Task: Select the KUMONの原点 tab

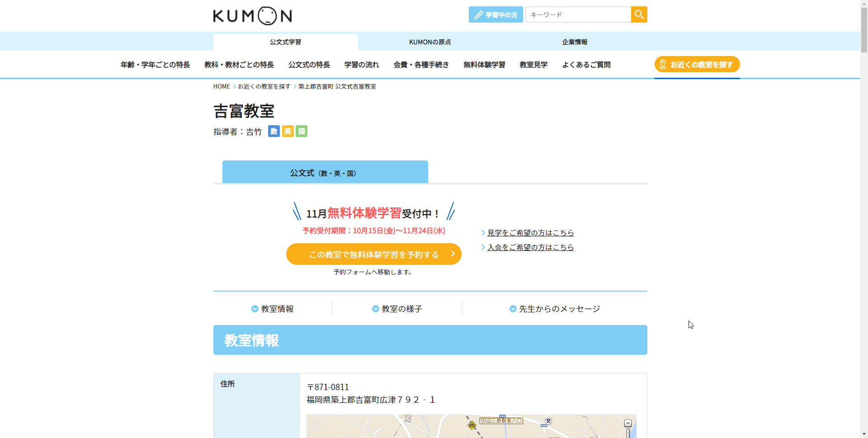Action: 430,42
